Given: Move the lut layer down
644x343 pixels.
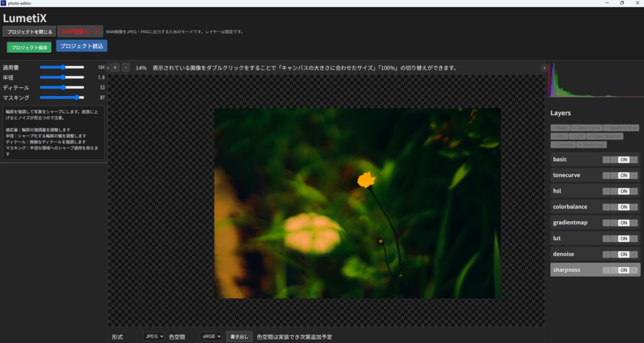Looking at the screenshot, I should point(614,239).
